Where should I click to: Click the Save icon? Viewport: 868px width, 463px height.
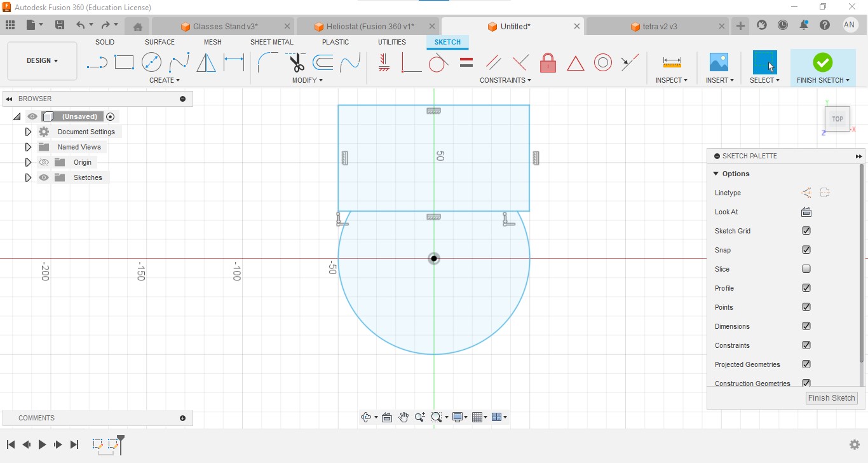coord(60,25)
